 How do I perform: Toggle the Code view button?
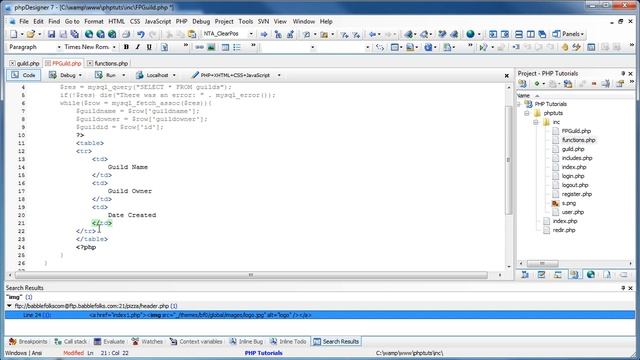pos(23,75)
